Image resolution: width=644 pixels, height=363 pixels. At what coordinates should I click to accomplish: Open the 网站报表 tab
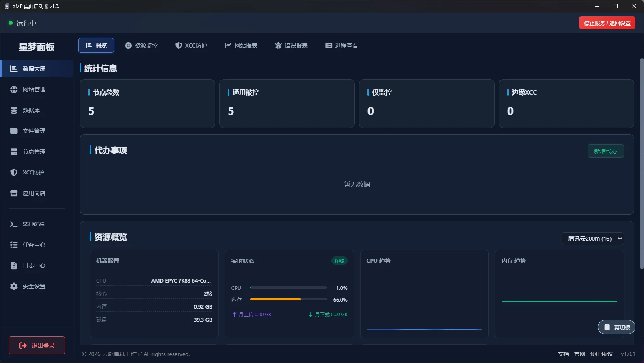coord(241,46)
